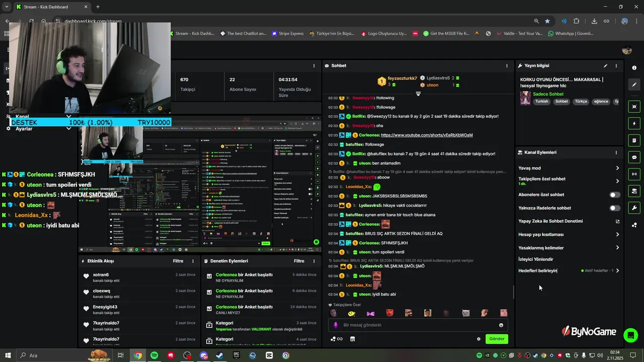Open a new Chrome tab
Screen dimensions: 644x362
98,7
